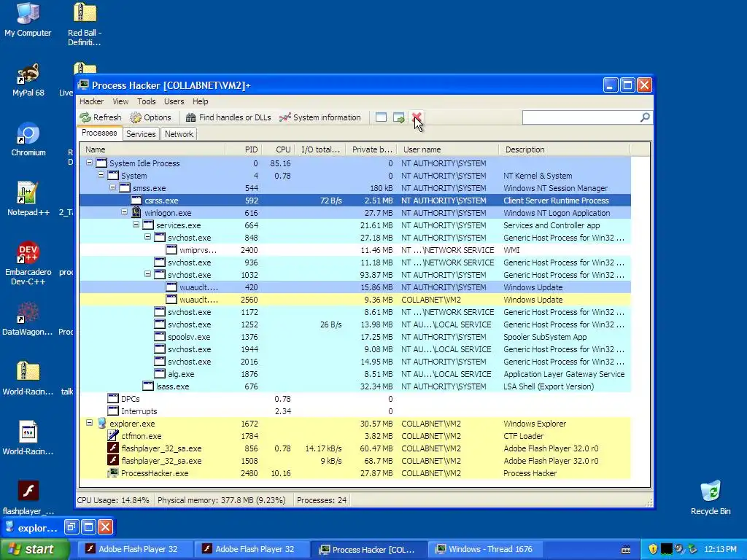Select the ProcessHacker.exe icon

pos(113,472)
